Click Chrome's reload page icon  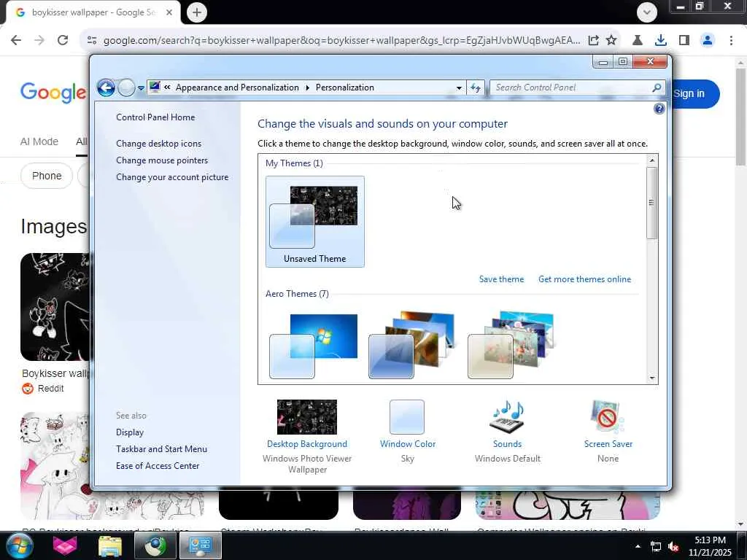pyautogui.click(x=63, y=40)
